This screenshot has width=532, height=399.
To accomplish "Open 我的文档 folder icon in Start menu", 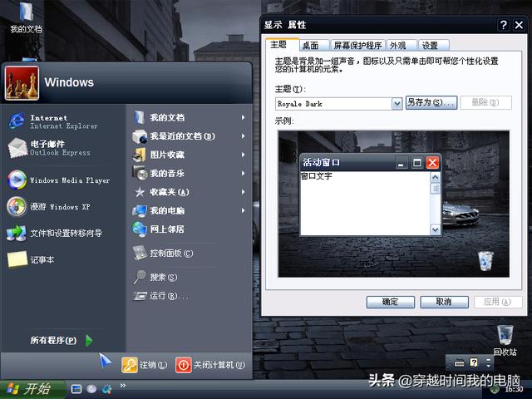I will click(139, 117).
